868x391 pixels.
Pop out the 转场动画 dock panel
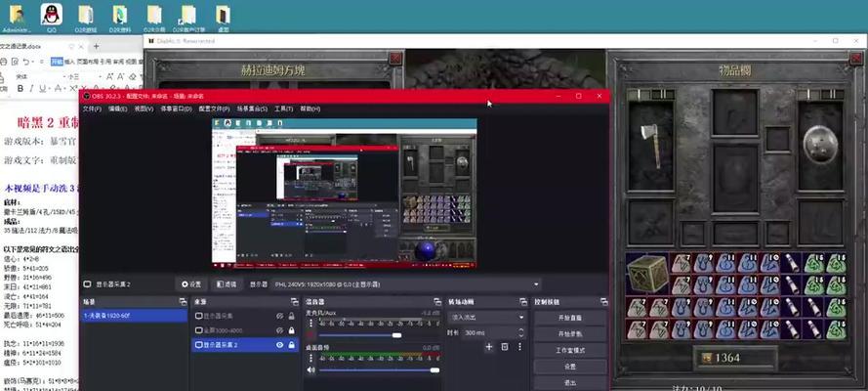pos(523,302)
